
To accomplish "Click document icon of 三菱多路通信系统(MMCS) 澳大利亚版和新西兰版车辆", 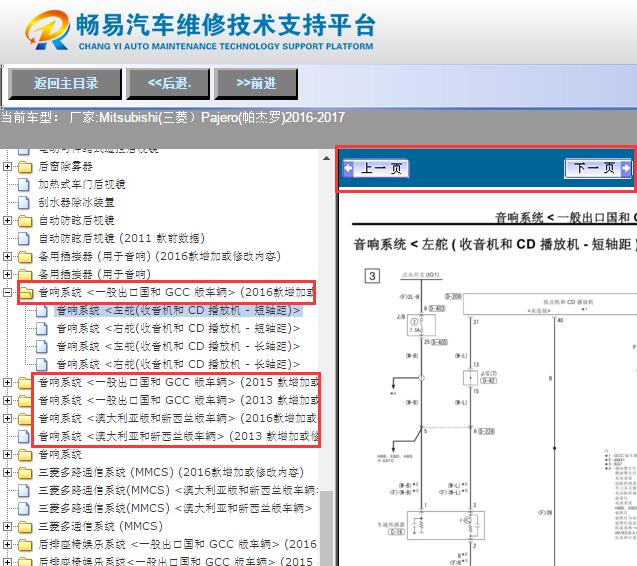I will (24, 490).
